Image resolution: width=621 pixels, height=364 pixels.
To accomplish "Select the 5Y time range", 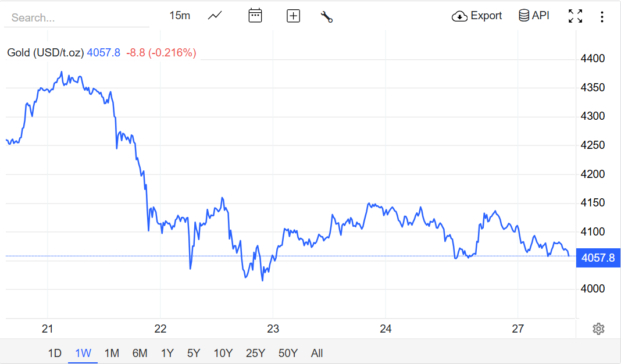I will 194,353.
